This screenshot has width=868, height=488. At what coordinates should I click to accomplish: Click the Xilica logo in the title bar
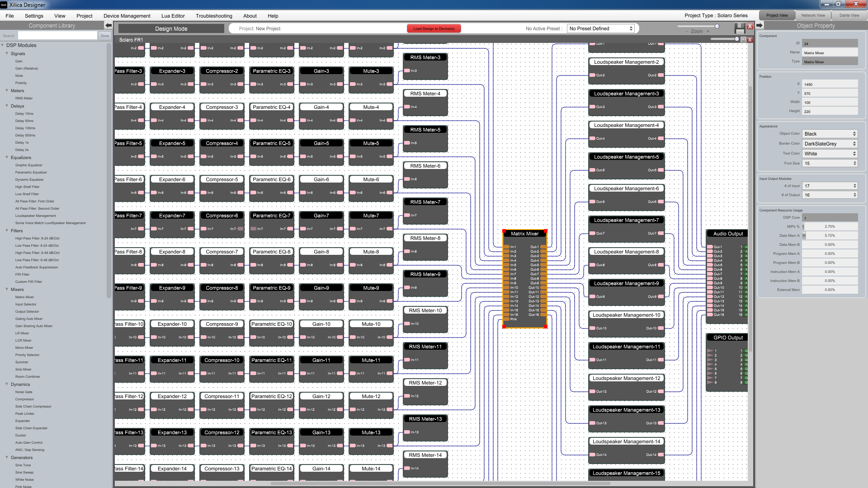click(4, 5)
